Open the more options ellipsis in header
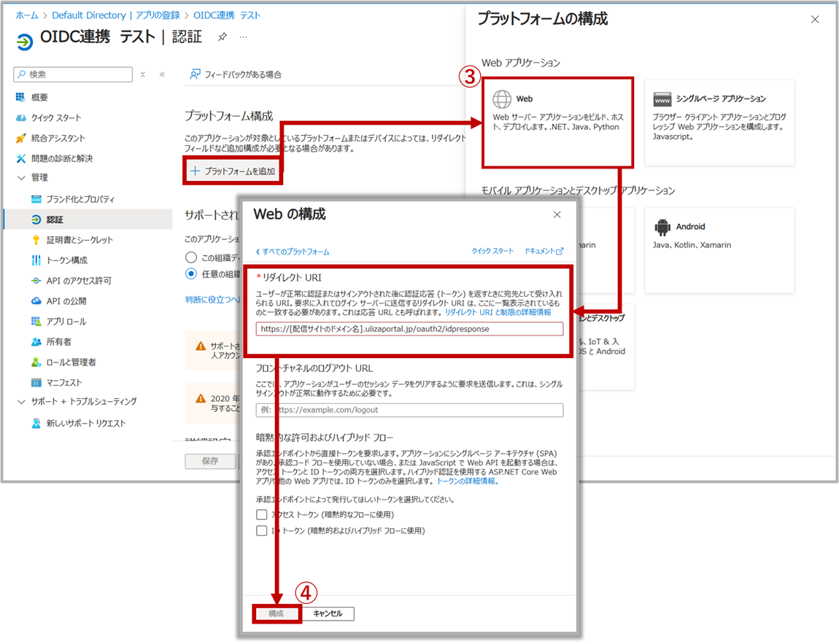 coord(244,37)
